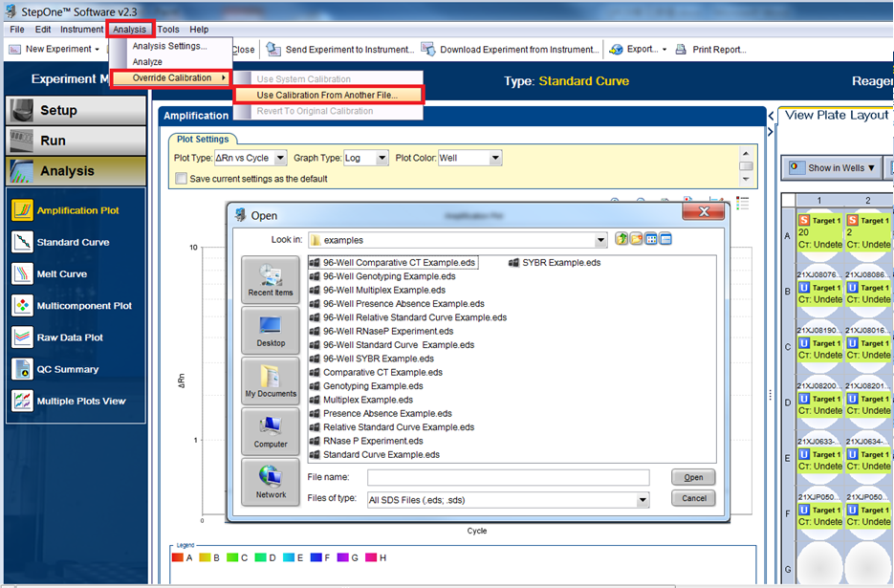The height and width of the screenshot is (588, 894).
Task: Switch to details view in Open dialog
Action: click(x=665, y=239)
